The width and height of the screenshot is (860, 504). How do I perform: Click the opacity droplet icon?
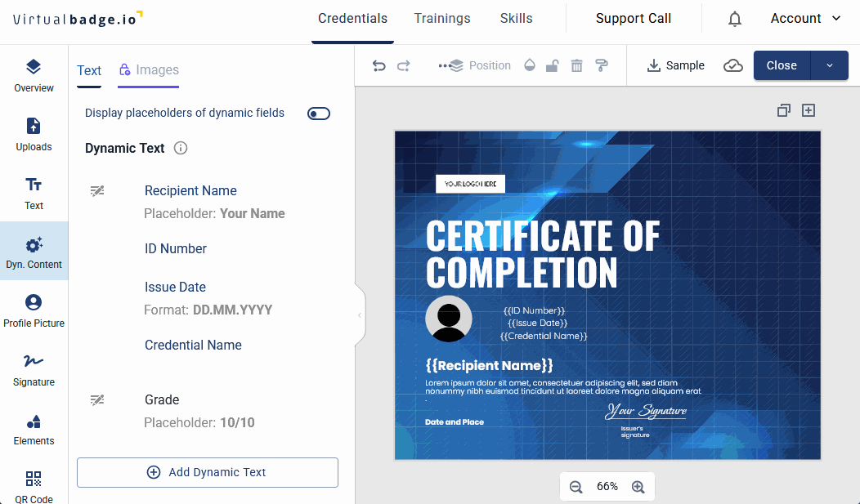coord(530,66)
